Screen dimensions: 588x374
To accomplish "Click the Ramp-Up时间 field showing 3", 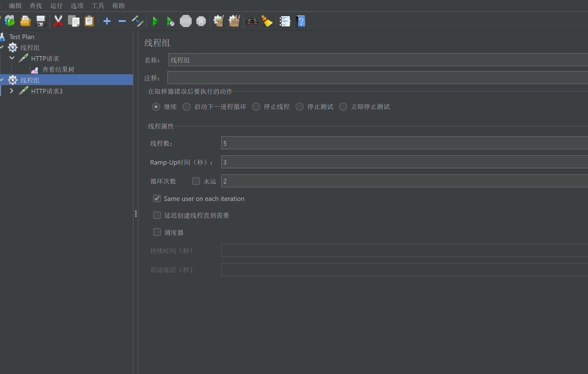I will [x=404, y=162].
